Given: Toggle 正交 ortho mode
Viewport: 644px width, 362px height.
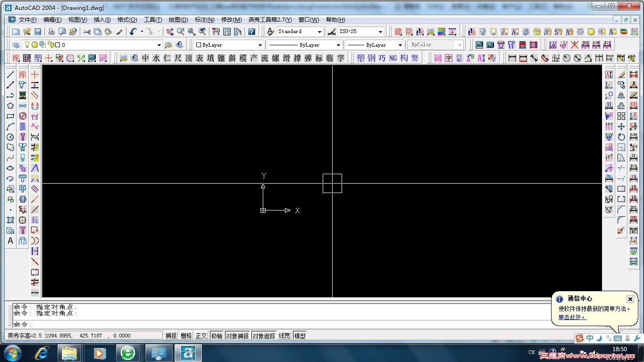Looking at the screenshot, I should (x=201, y=336).
